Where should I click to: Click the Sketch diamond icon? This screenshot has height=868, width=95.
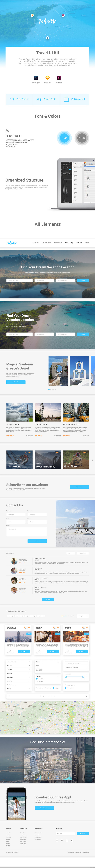[x=47, y=78]
